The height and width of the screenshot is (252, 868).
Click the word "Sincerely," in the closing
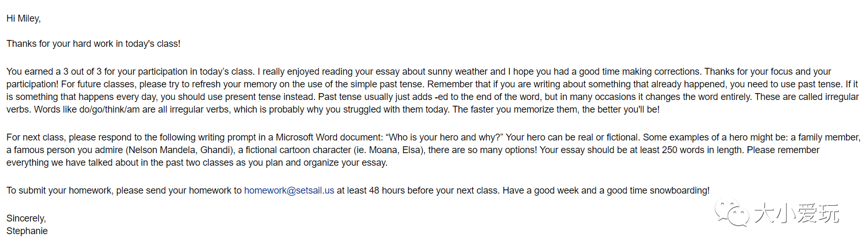[x=26, y=218]
